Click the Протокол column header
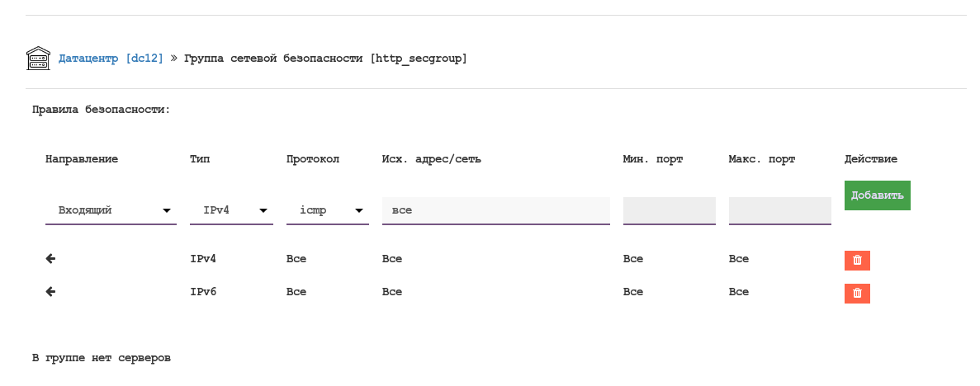This screenshot has width=980, height=386. pyautogui.click(x=312, y=159)
